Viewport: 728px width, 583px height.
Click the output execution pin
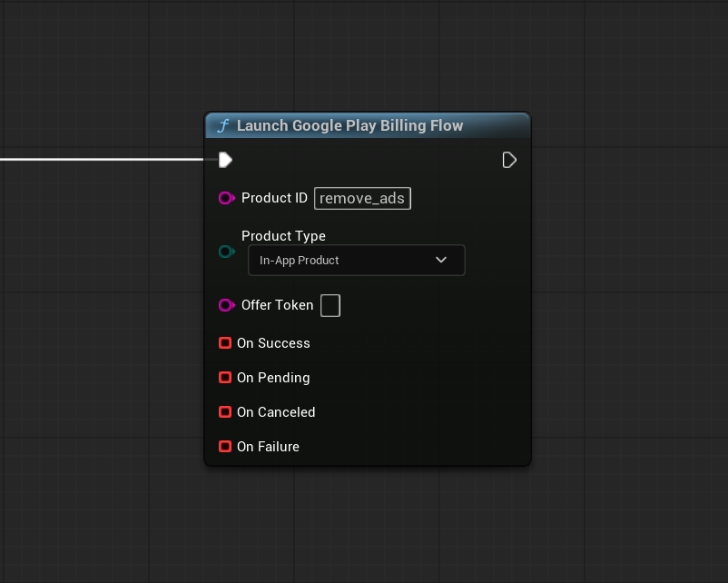point(509,160)
